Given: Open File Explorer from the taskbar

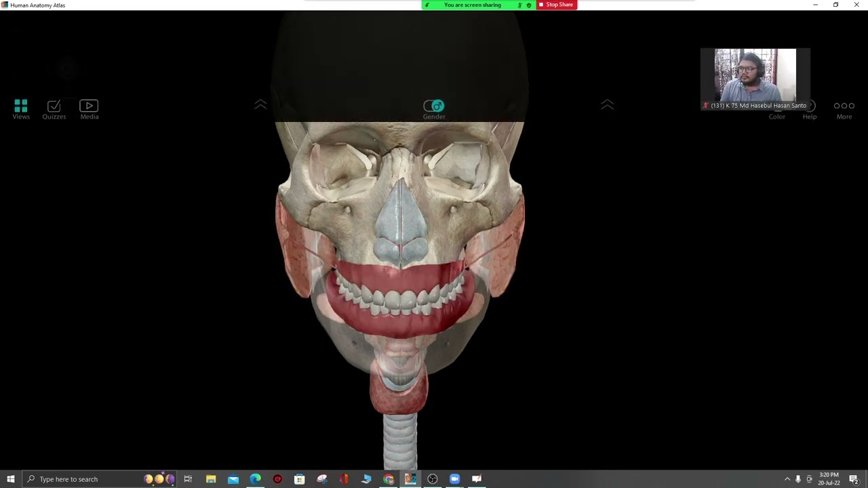Looking at the screenshot, I should coord(211,479).
